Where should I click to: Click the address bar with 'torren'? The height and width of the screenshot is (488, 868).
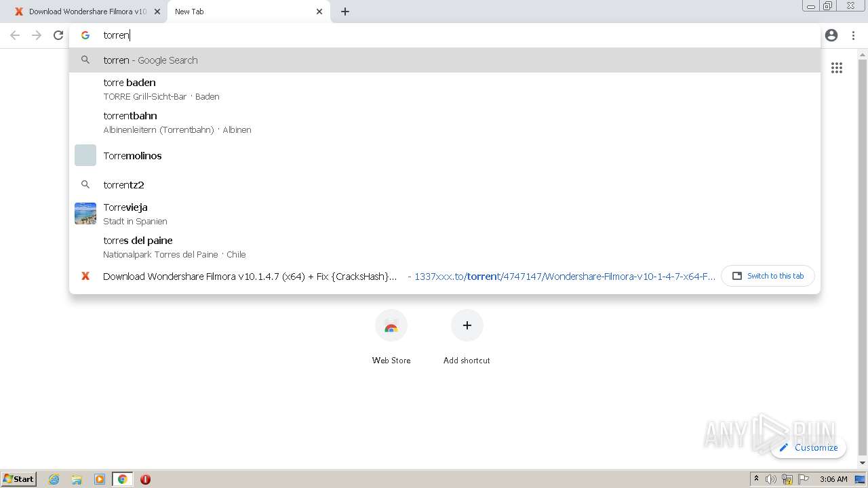[x=445, y=35]
